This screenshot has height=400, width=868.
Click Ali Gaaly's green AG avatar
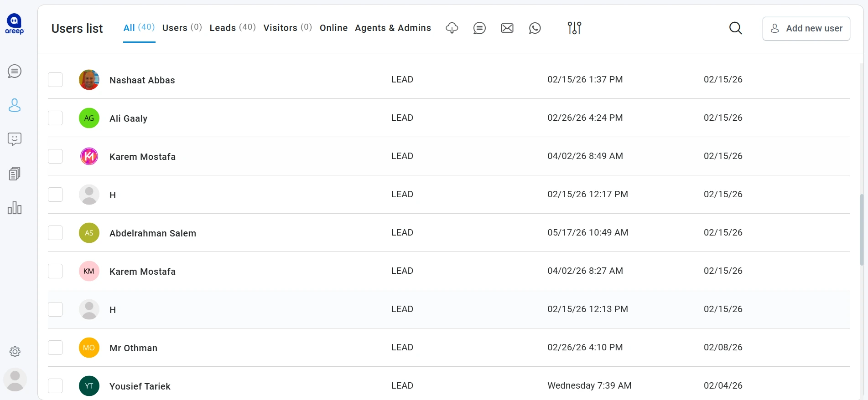click(x=89, y=118)
